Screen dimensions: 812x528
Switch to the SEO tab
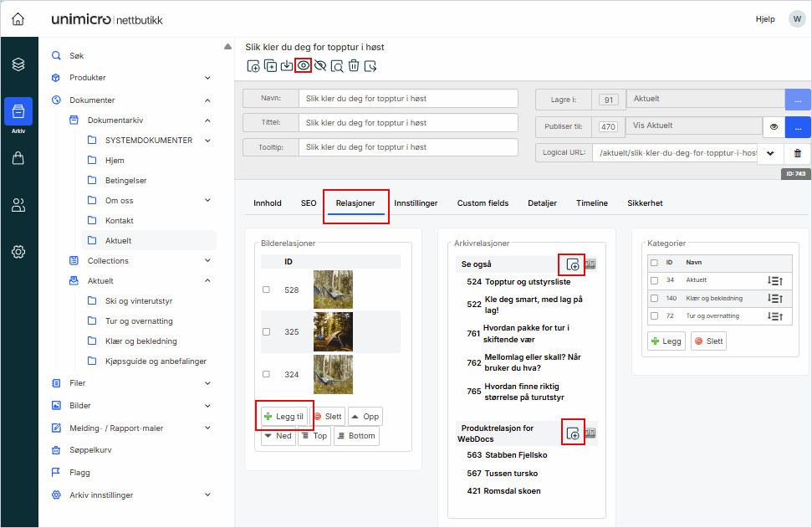[309, 203]
